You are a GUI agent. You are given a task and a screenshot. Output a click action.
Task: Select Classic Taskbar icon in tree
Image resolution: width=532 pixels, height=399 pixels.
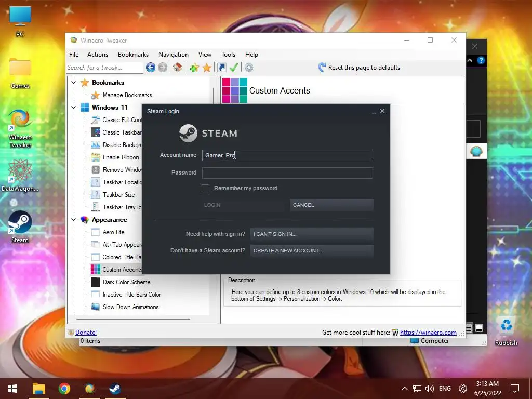click(96, 132)
